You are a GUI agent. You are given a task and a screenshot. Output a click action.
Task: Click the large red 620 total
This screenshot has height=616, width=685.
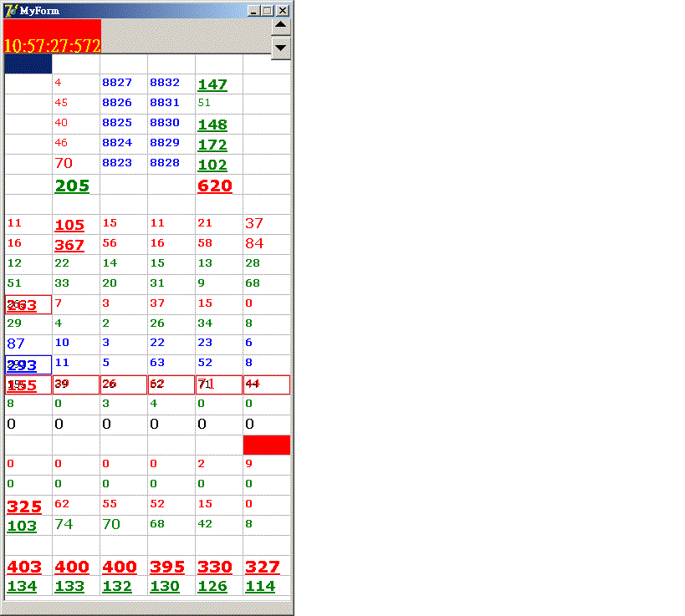click(215, 186)
